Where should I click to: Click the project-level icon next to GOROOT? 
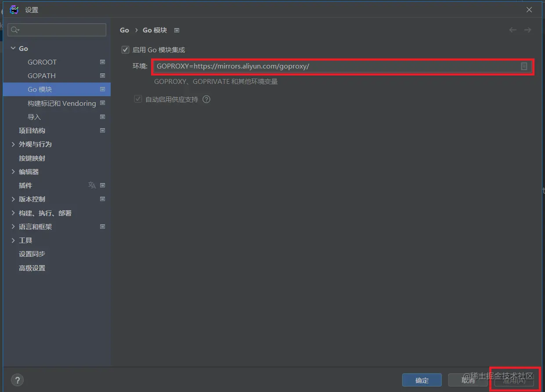[103, 62]
